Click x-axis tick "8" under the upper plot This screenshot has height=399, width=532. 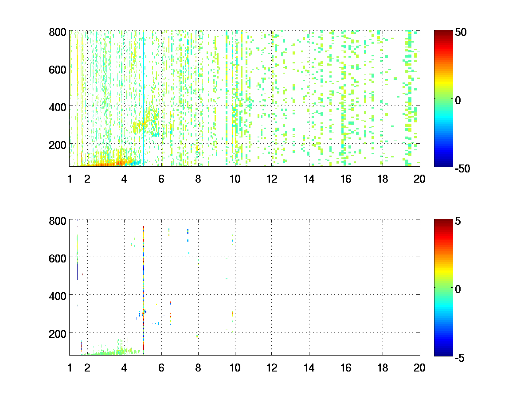pyautogui.click(x=198, y=179)
